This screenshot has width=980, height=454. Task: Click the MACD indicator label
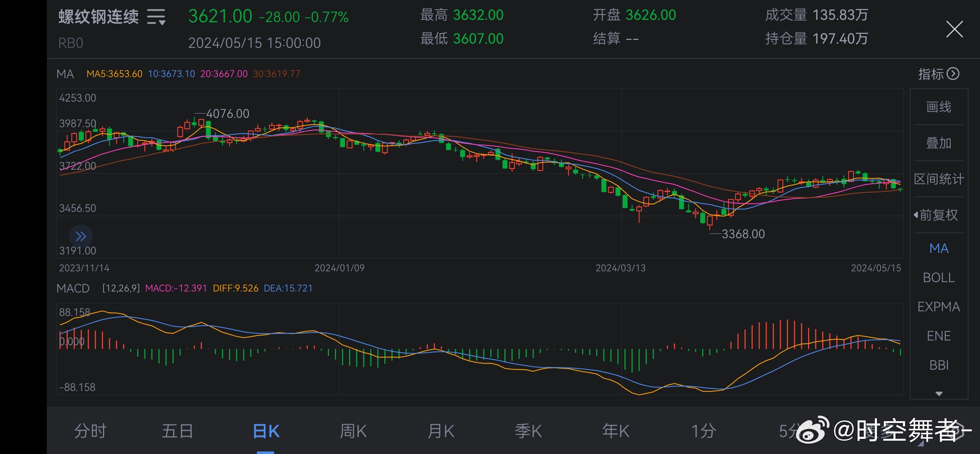(73, 288)
